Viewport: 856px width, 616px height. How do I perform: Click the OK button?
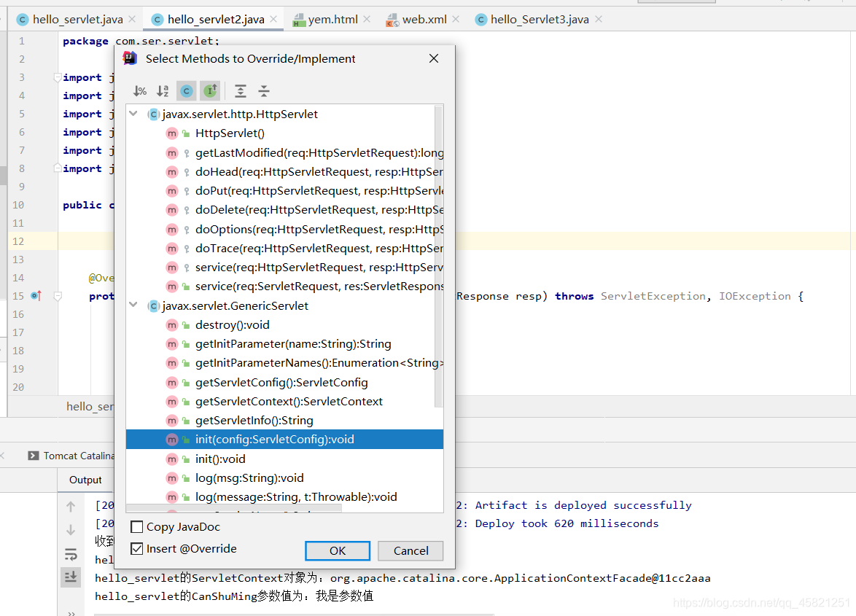pos(337,550)
